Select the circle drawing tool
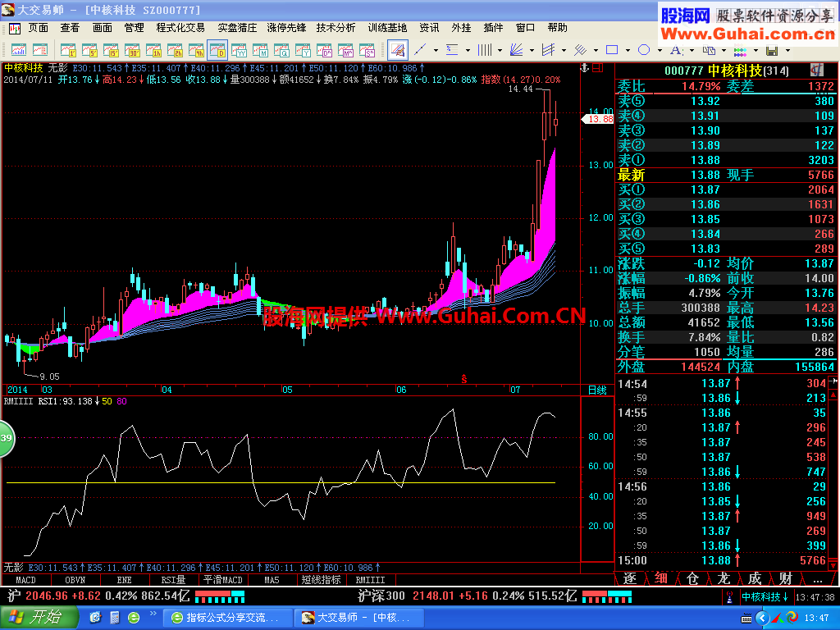This screenshot has width=840, height=630. coord(644,50)
